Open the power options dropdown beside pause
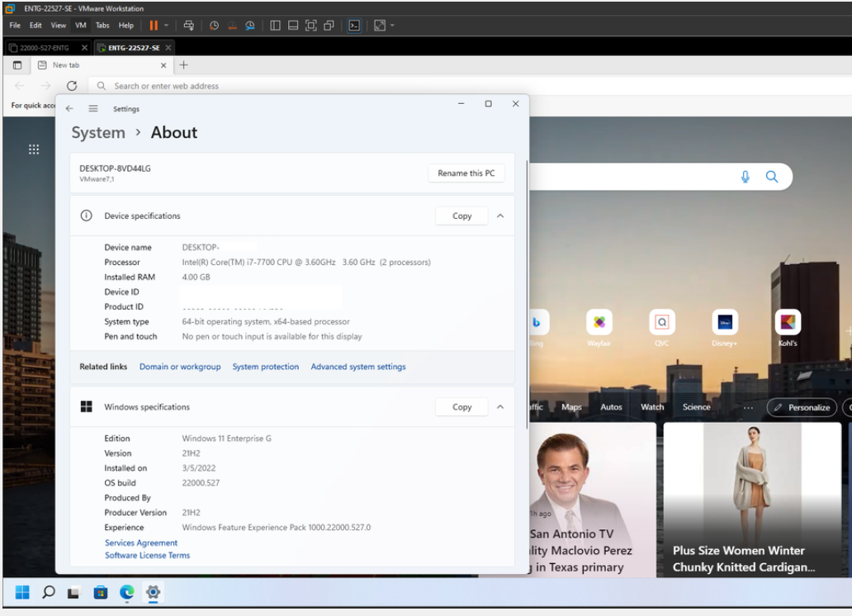 (166, 26)
